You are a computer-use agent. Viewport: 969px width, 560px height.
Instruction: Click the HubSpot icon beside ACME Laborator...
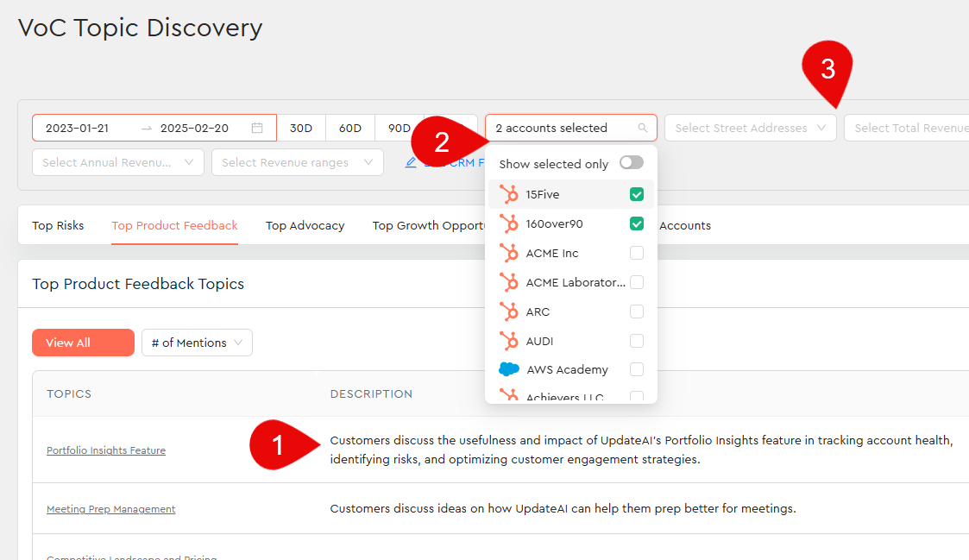click(508, 282)
